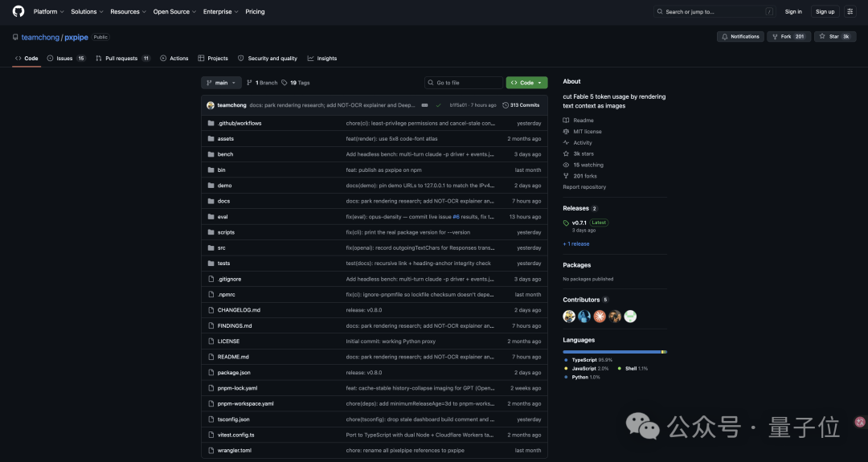This screenshot has width=868, height=462.
Task: Switch to the Issues tab
Action: coord(66,58)
